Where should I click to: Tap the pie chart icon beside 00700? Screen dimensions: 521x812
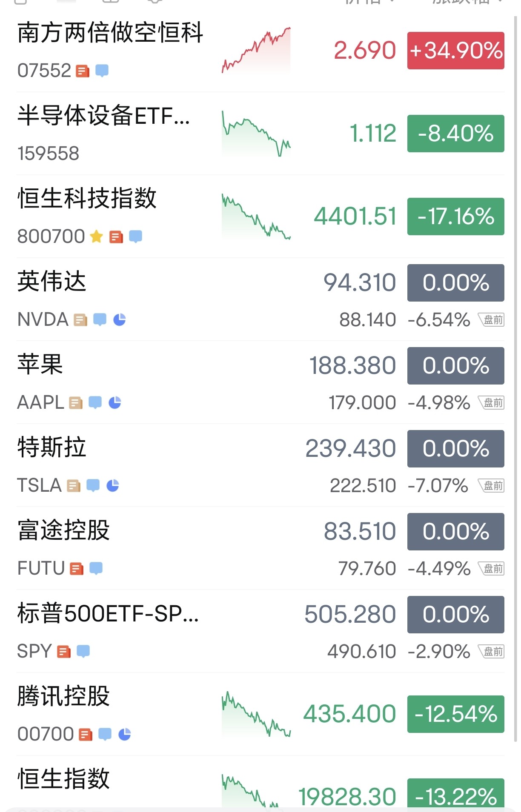tap(124, 734)
